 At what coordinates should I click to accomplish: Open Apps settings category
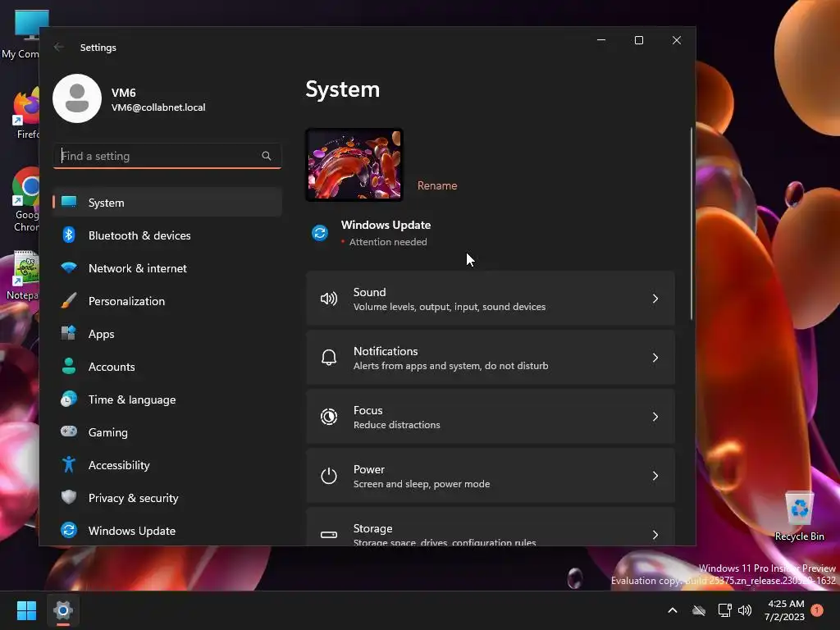tap(167, 333)
